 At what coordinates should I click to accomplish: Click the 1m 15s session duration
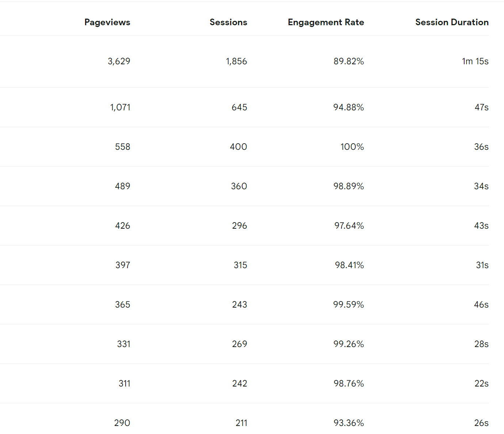tap(475, 61)
